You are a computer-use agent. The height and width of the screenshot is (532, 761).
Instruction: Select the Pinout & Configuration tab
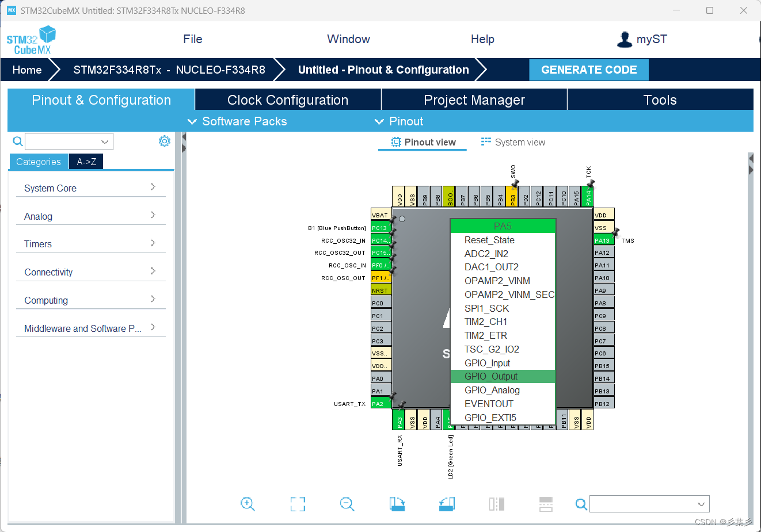tap(101, 100)
